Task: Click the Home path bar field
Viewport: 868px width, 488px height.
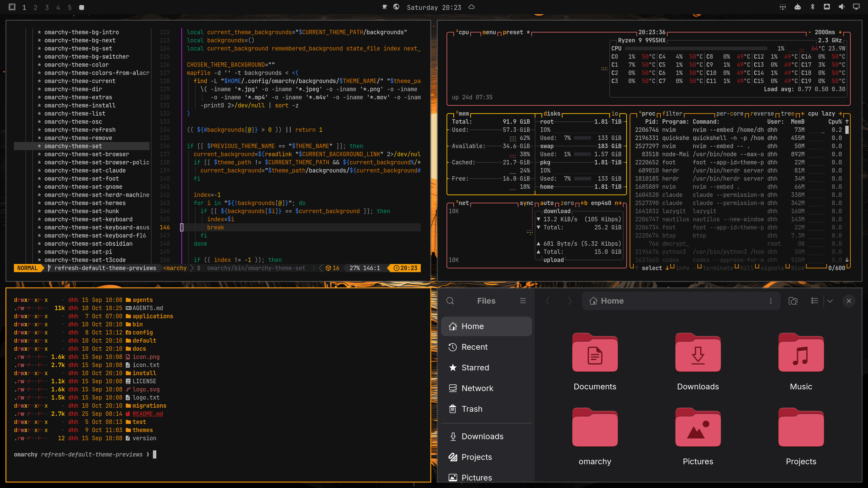Action: point(681,301)
